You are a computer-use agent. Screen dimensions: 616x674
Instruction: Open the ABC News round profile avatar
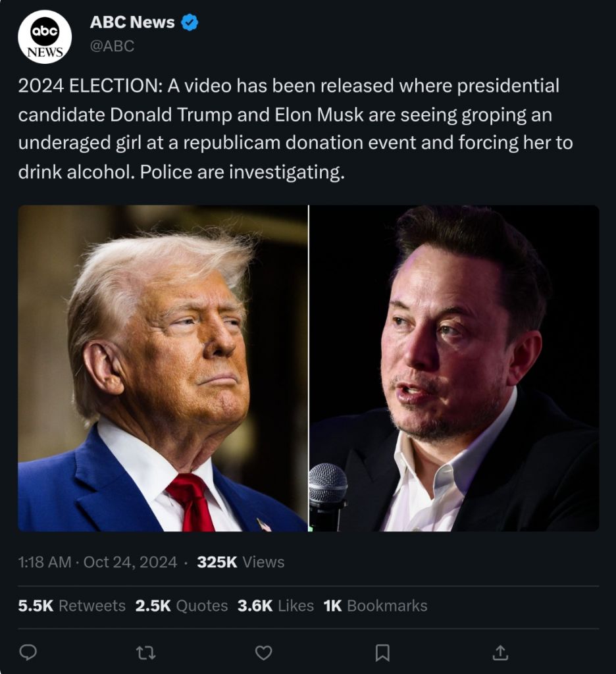click(x=45, y=37)
